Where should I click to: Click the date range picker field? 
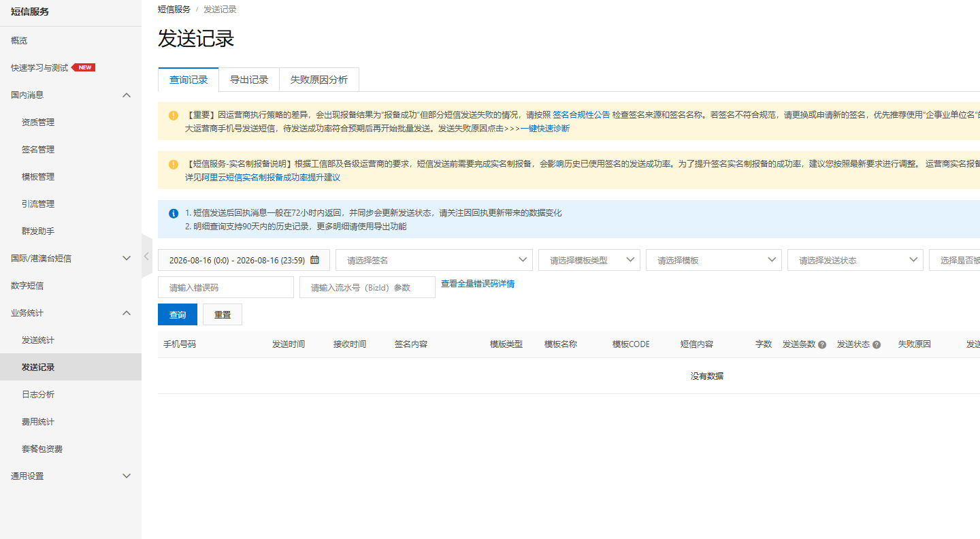coord(244,260)
